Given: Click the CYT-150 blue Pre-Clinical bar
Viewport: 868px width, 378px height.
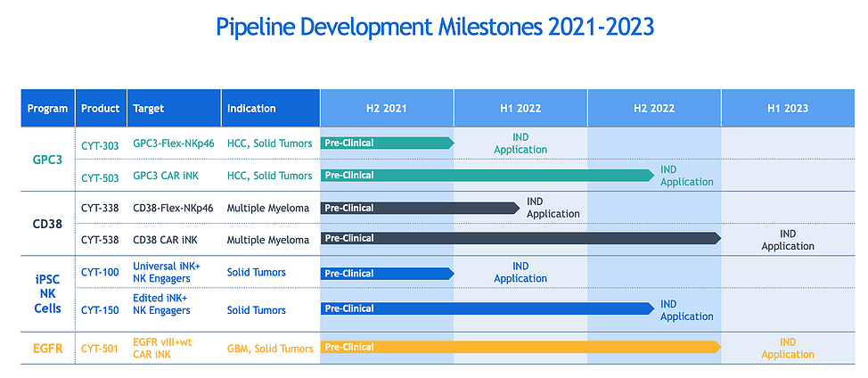Looking at the screenshot, I should (487, 308).
